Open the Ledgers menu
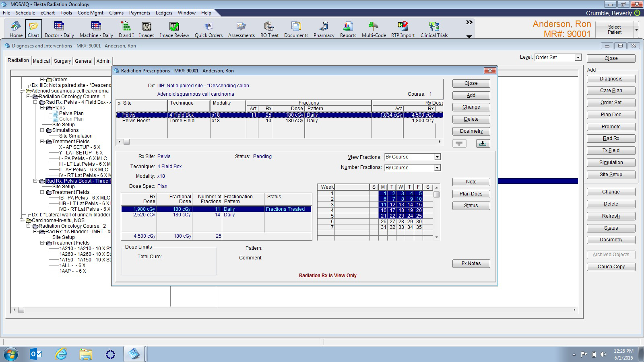Screen dimensions: 644x362 coord(164,13)
